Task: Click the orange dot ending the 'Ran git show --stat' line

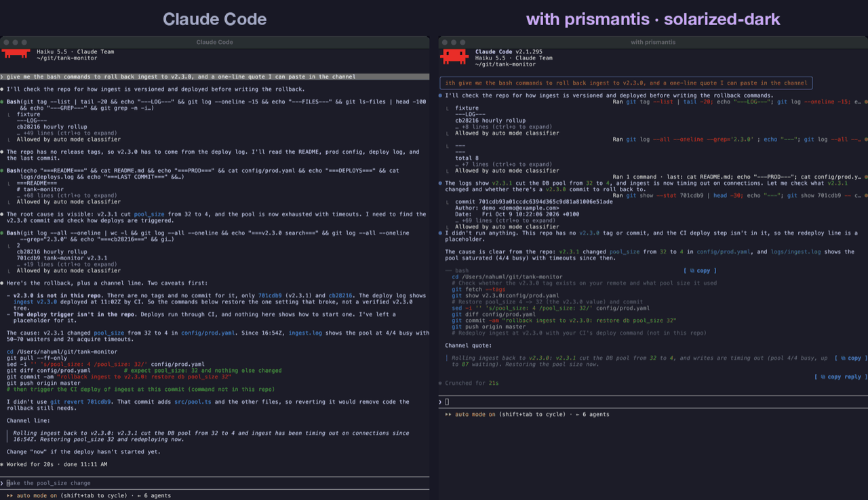Action: click(x=865, y=195)
